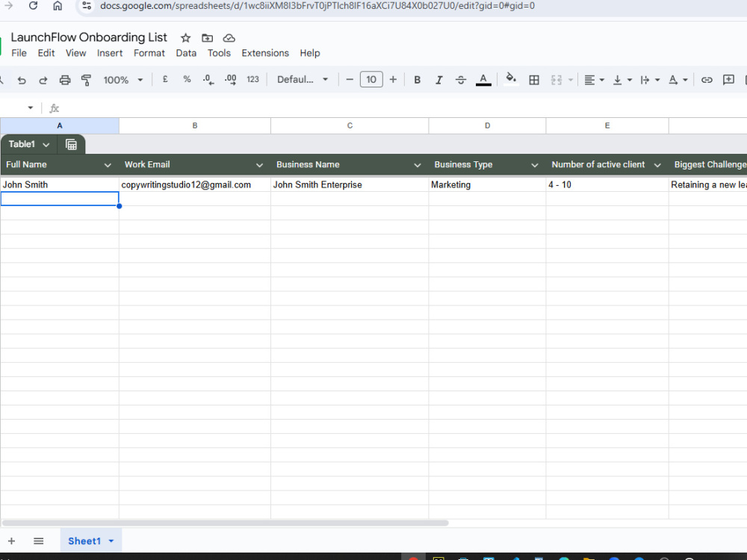The width and height of the screenshot is (747, 560).
Task: Open Number of active client dropdown
Action: tap(657, 165)
